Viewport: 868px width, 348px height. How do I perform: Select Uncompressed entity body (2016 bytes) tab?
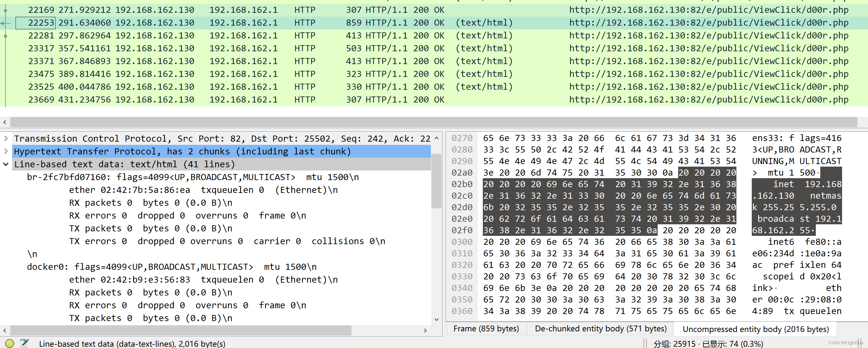click(755, 329)
